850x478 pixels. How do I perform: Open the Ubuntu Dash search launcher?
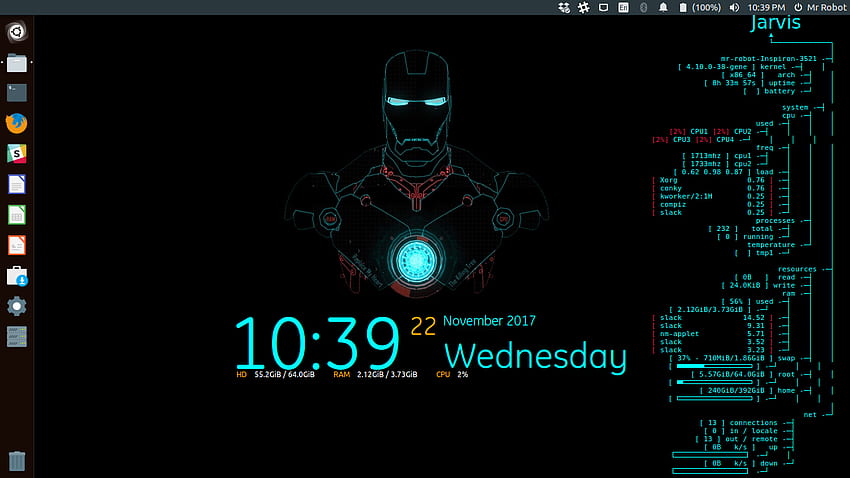click(17, 32)
